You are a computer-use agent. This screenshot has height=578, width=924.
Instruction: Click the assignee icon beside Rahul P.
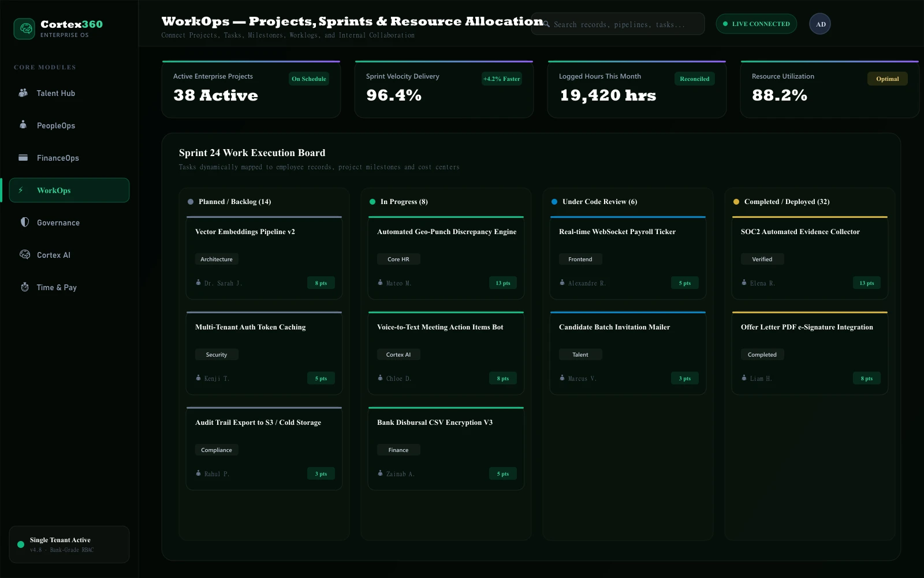tap(199, 473)
